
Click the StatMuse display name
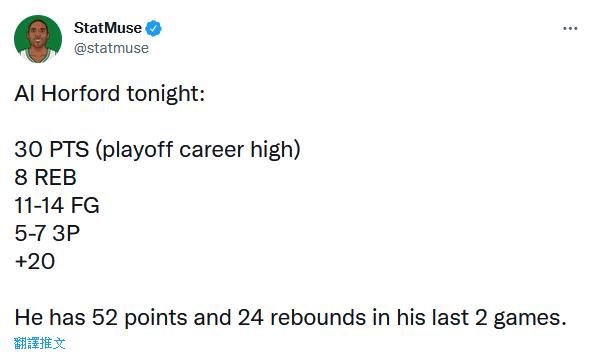pyautogui.click(x=108, y=28)
